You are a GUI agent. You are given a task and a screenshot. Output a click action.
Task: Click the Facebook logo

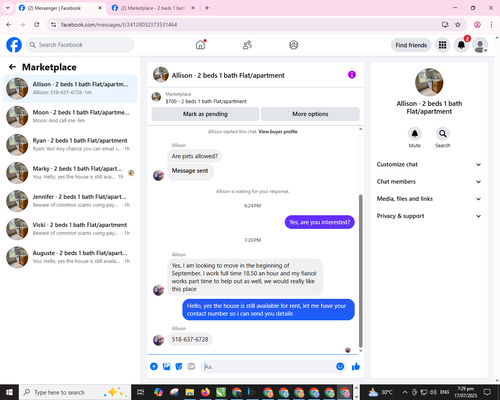14,45
